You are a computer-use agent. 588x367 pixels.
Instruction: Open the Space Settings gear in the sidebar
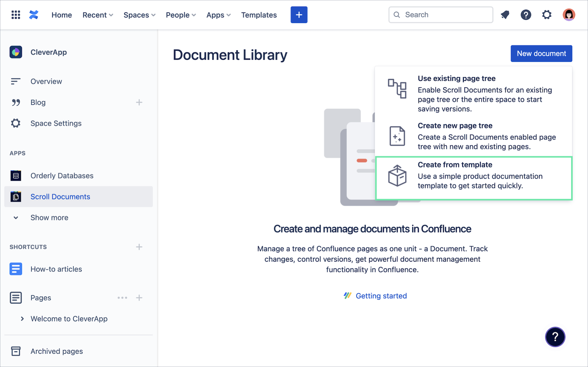16,123
